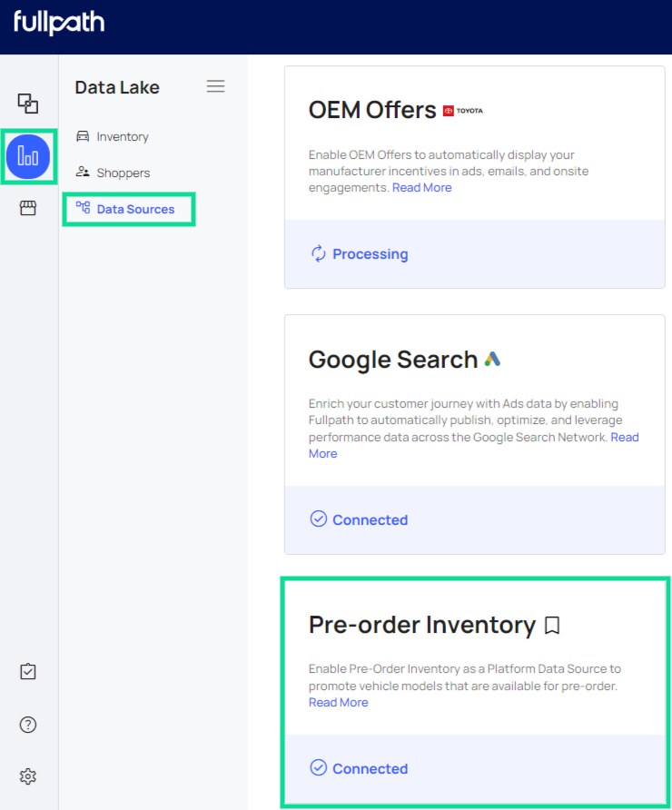Open the help question mark icon
The width and height of the screenshot is (672, 810).
[x=28, y=725]
